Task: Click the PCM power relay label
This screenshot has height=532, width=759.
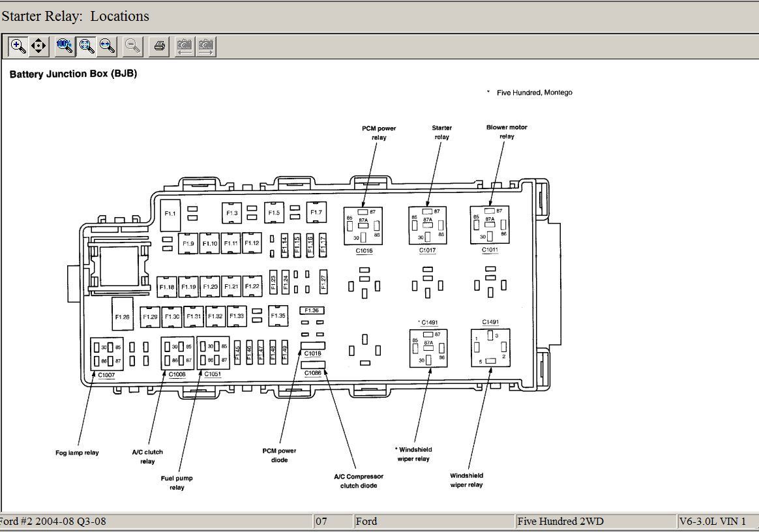Action: 379,133
